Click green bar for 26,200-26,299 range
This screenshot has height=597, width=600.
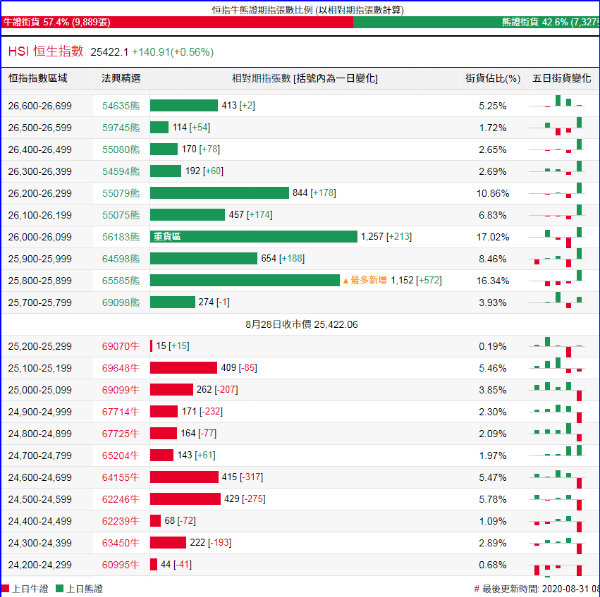tap(219, 193)
